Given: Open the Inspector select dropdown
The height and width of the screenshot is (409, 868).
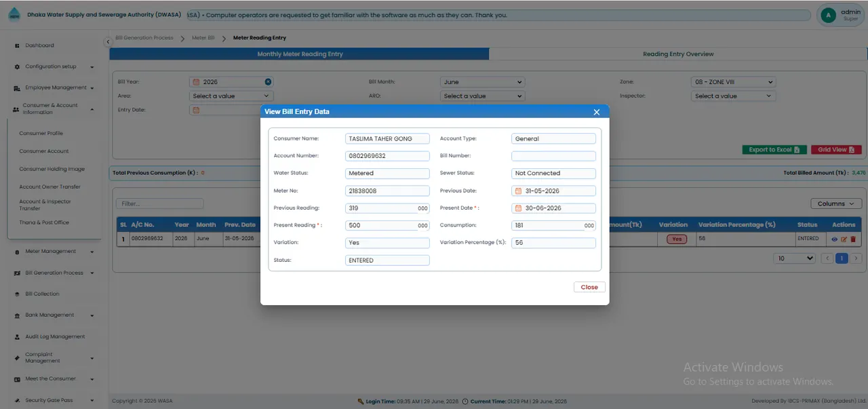Looking at the screenshot, I should [x=733, y=96].
